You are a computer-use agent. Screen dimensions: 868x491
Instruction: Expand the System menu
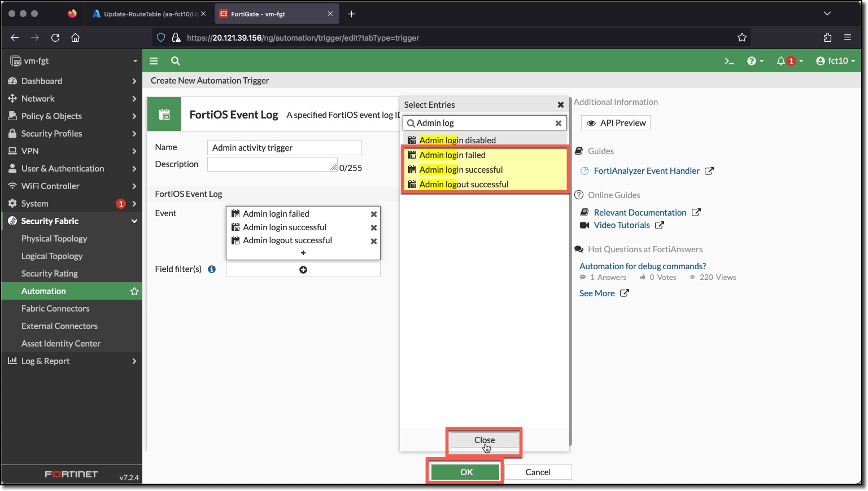coord(71,204)
